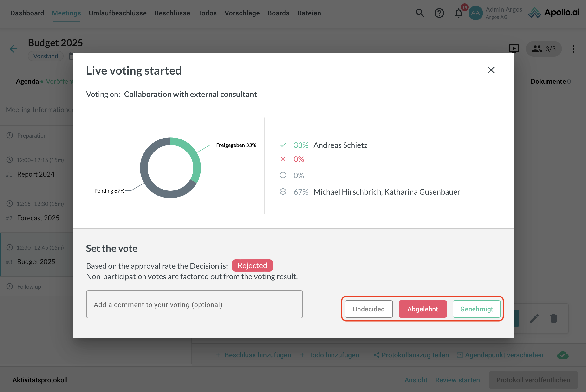Click the back arrow next to Budget 2025
The image size is (586, 392).
click(x=13, y=49)
